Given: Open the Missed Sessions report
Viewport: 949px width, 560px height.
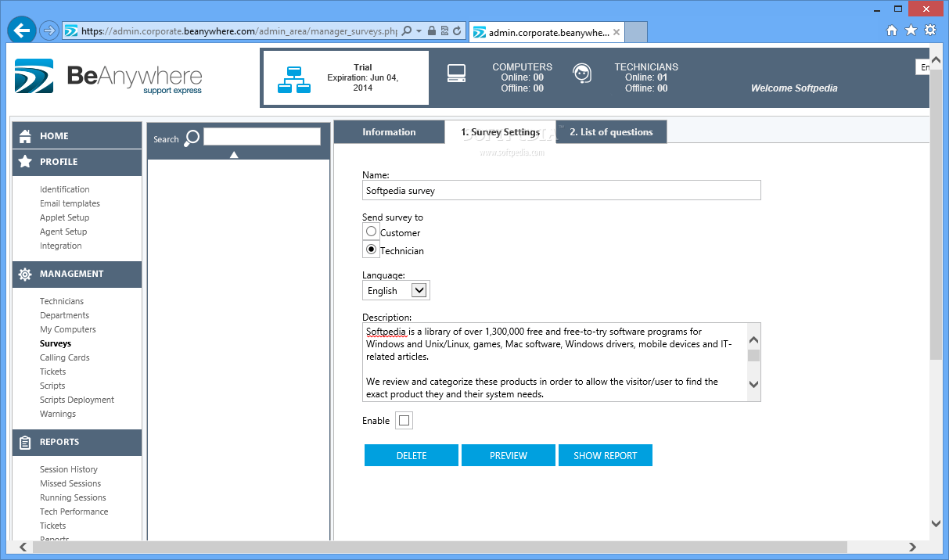Looking at the screenshot, I should [70, 483].
